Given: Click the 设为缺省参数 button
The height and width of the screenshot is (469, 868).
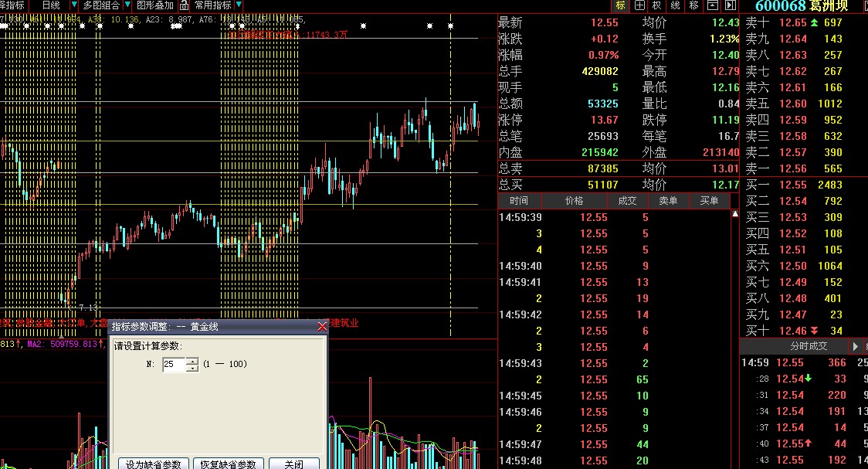Looking at the screenshot, I should tap(154, 464).
